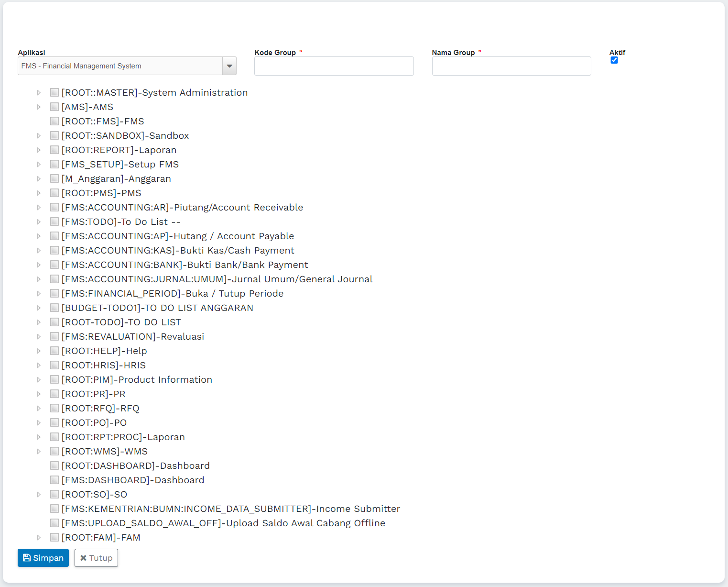Expand the ROOT:WMS tree node
The height and width of the screenshot is (587, 728).
(x=39, y=451)
